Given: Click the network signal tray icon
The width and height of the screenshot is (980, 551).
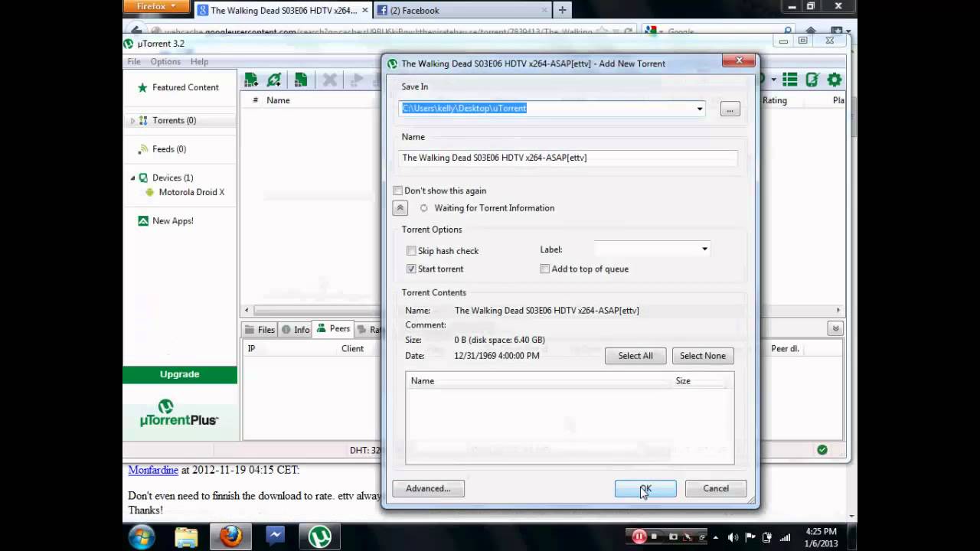Looking at the screenshot, I should tap(785, 537).
